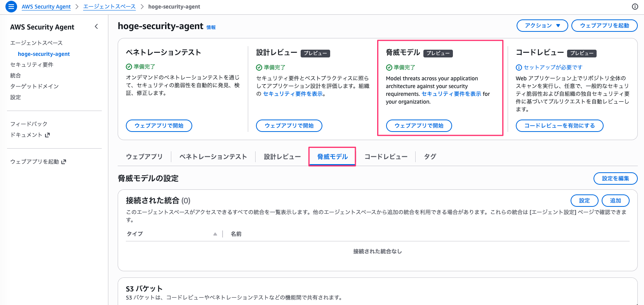Screen dimensions: 644x305
Task: Click top-right ウェブアプリを起動 button
Action: point(604,26)
